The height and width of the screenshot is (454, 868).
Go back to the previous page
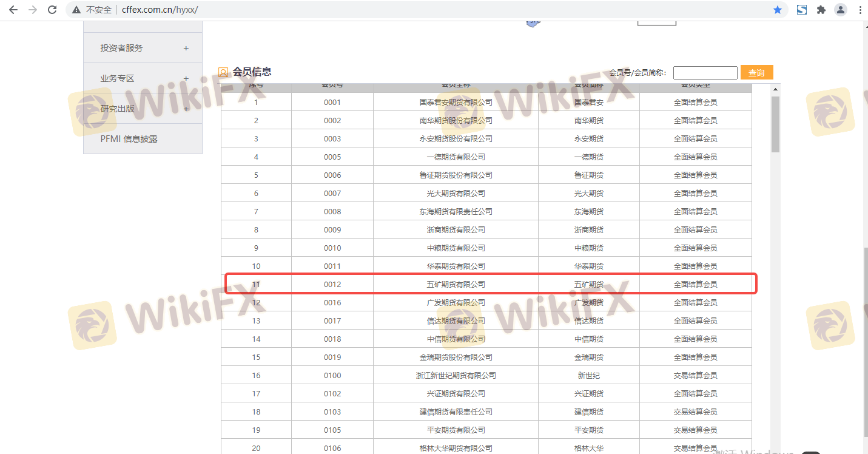click(x=13, y=10)
